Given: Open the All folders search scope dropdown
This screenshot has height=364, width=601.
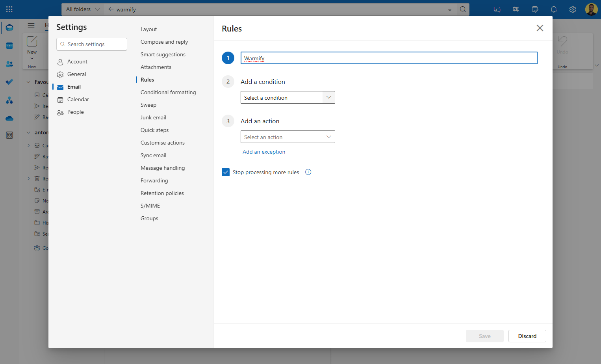Looking at the screenshot, I should click(83, 9).
